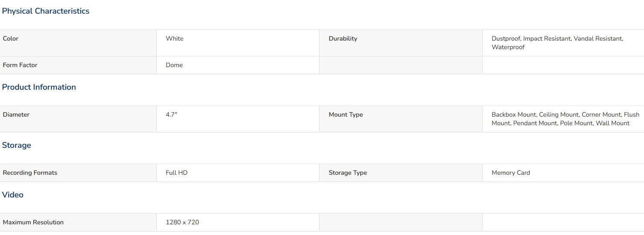Click the Video section heading
The width and height of the screenshot is (644, 235).
tap(13, 195)
